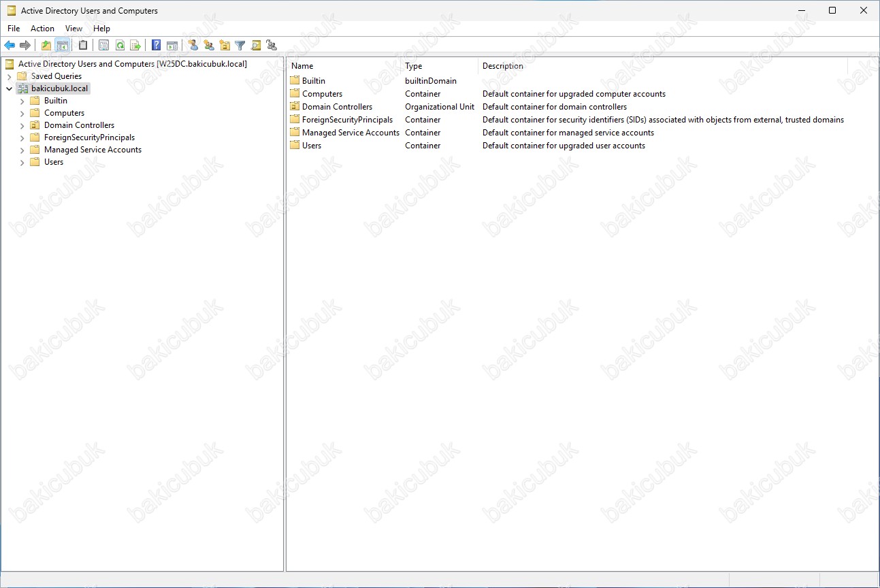The width and height of the screenshot is (880, 588).
Task: Select Active Directory Users and Computers root node
Action: coord(133,64)
